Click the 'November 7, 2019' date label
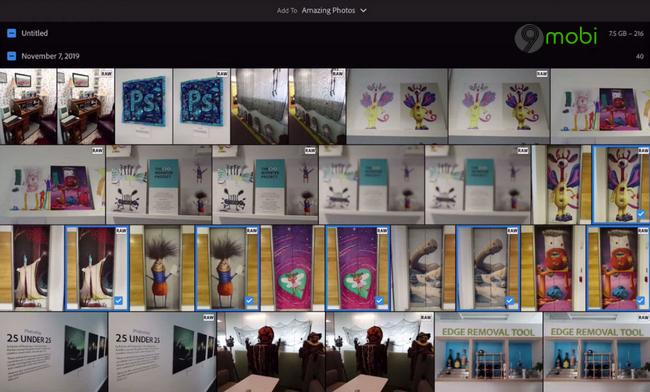 click(51, 56)
